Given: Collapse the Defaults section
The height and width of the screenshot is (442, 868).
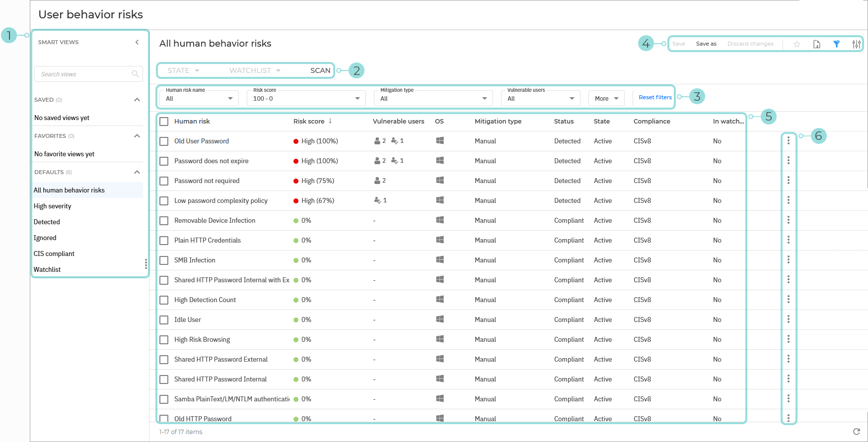Looking at the screenshot, I should coord(137,172).
